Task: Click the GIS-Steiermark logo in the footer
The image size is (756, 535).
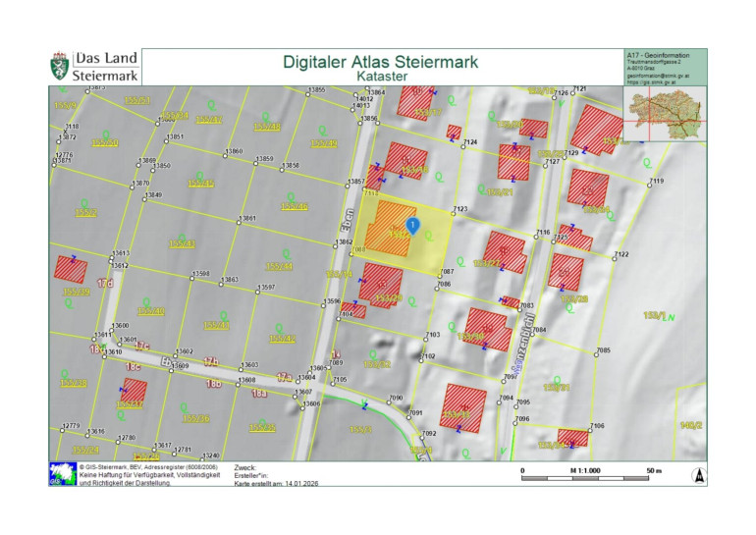Action: pos(61,475)
